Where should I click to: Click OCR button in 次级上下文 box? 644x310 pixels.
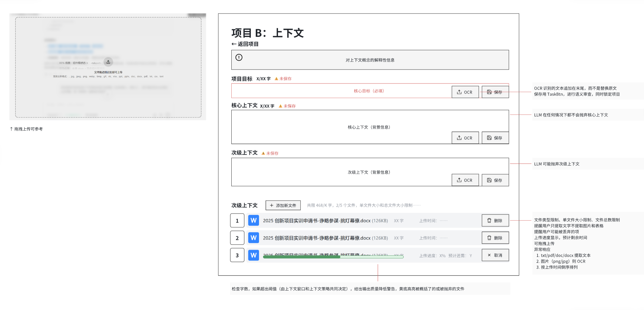pyautogui.click(x=465, y=180)
